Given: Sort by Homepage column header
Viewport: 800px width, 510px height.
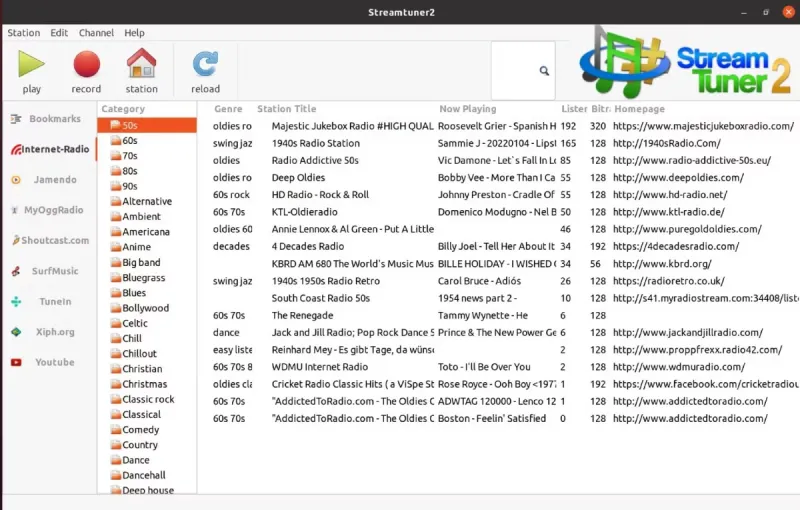Looking at the screenshot, I should 639,109.
